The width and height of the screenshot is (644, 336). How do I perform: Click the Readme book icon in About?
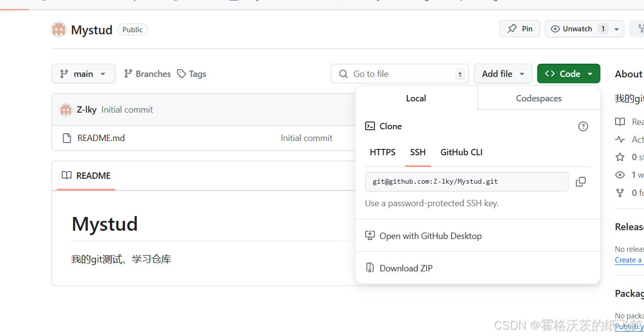click(x=620, y=121)
